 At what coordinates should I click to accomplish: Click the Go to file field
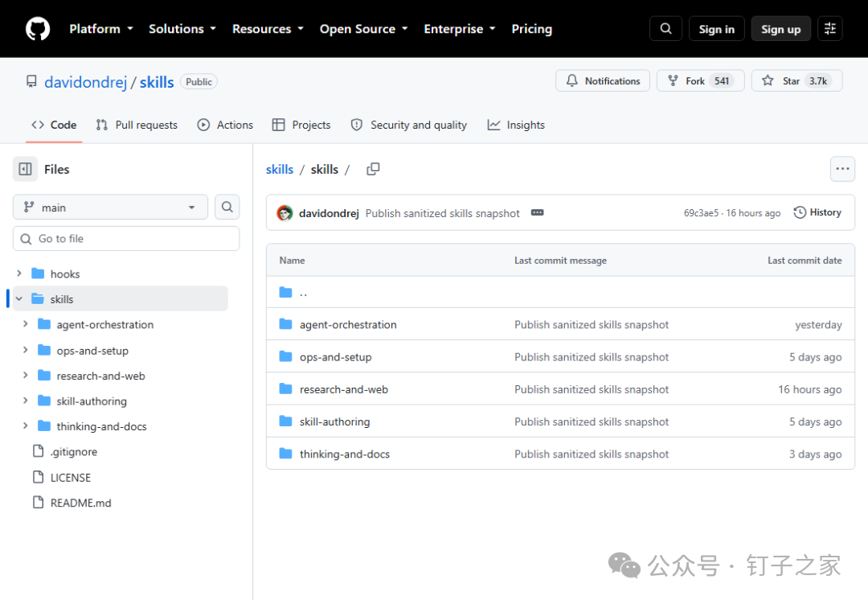pyautogui.click(x=126, y=238)
